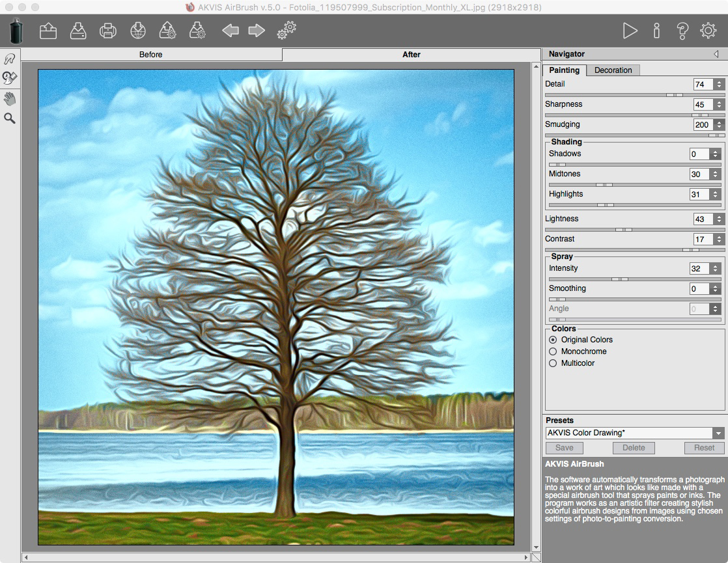Click the Print icon
This screenshot has width=728, height=563.
coord(107,31)
